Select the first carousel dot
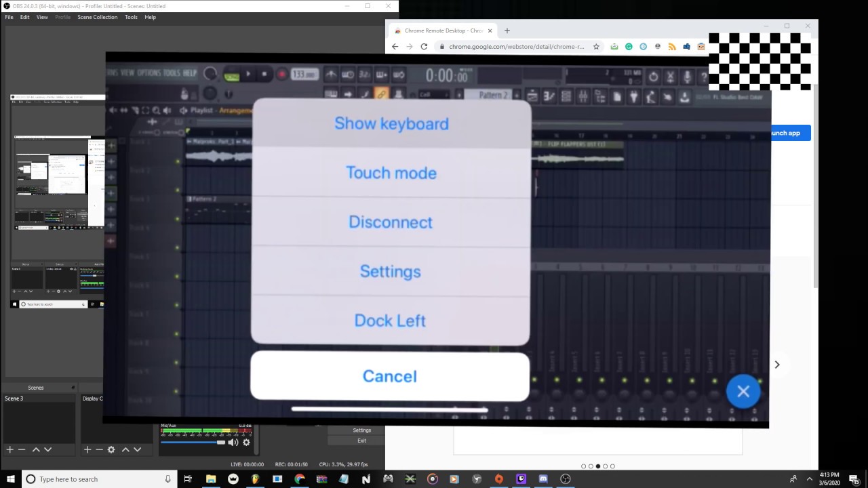This screenshot has height=488, width=868. point(583,466)
